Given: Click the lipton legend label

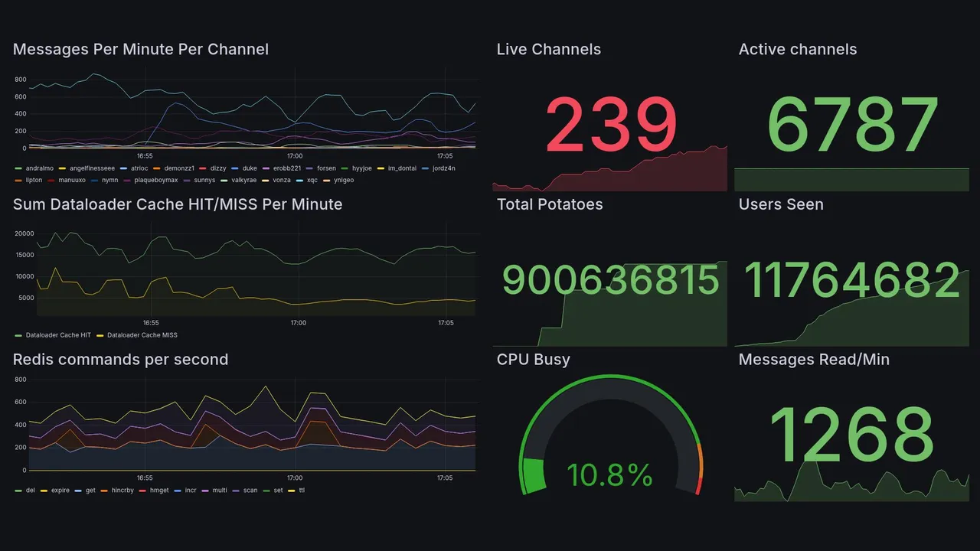Looking at the screenshot, I should (x=34, y=180).
